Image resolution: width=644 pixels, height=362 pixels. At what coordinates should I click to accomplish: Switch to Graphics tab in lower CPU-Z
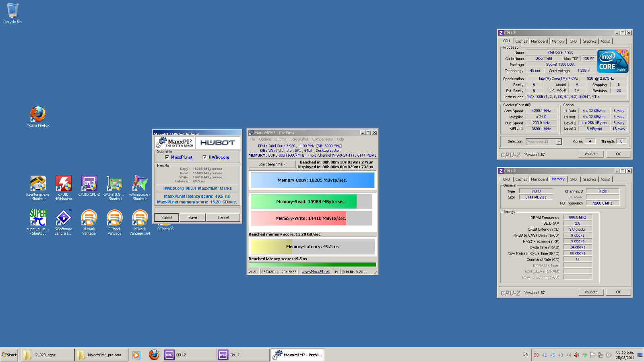pos(590,180)
